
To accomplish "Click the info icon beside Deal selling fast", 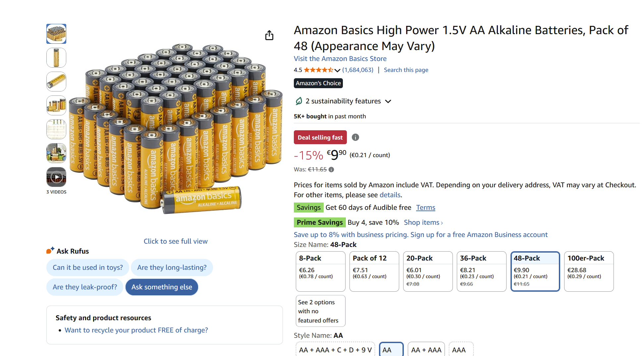I will pos(355,137).
